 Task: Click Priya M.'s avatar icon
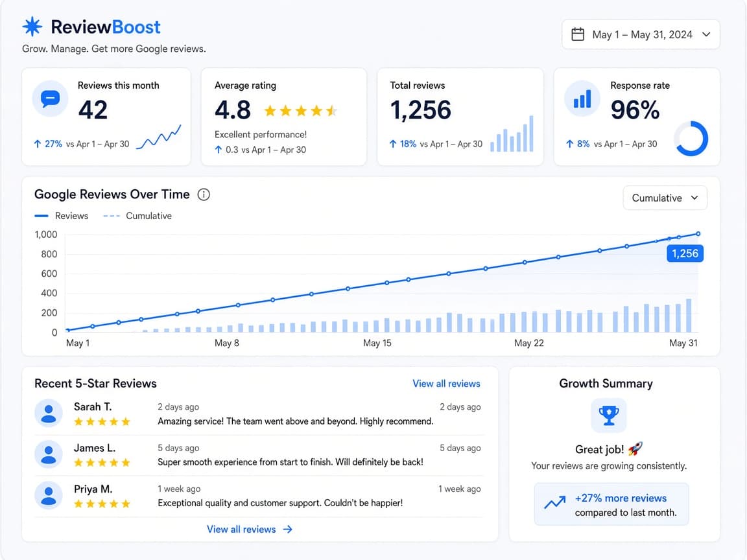pos(49,495)
